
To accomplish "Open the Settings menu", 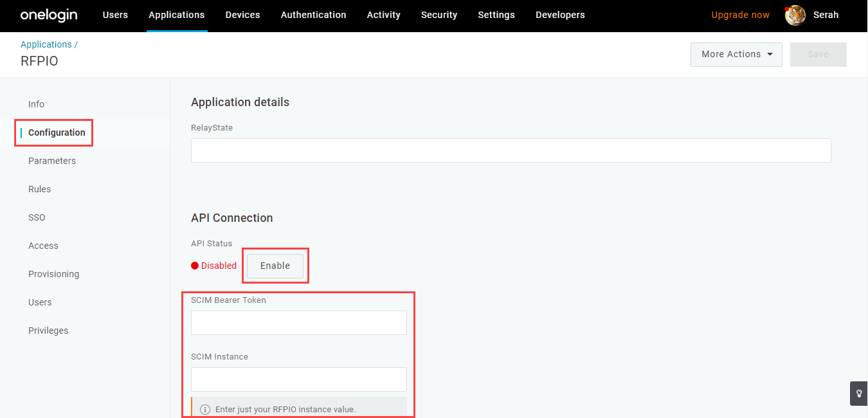I will click(496, 15).
